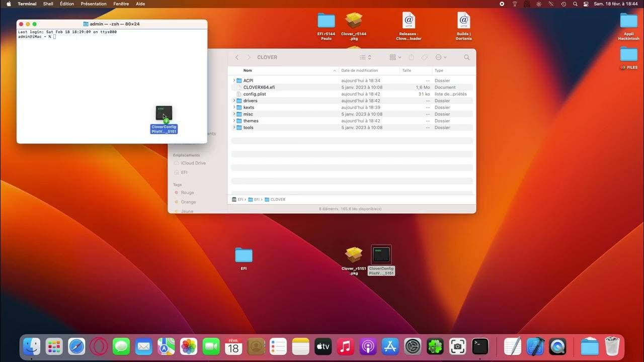Open the more-actions ellipsis dropdown in Finder
Screen dimensions: 644x362
coord(441,57)
